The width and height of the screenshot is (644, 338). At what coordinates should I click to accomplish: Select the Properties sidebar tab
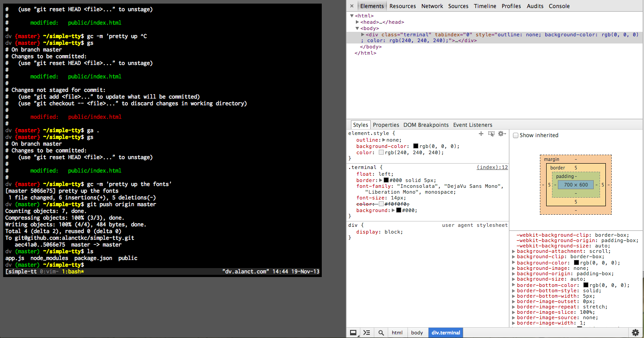(x=386, y=125)
